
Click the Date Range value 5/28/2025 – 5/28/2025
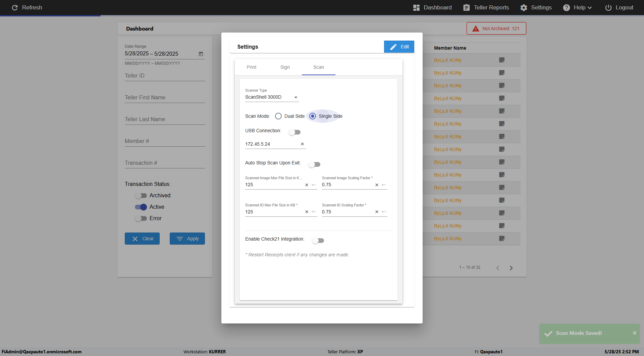(152, 54)
